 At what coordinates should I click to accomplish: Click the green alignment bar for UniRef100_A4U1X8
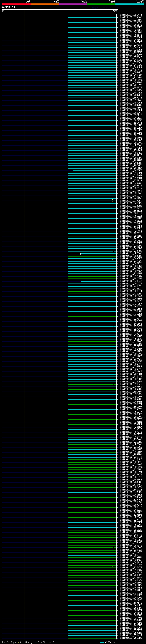[x=93, y=221]
